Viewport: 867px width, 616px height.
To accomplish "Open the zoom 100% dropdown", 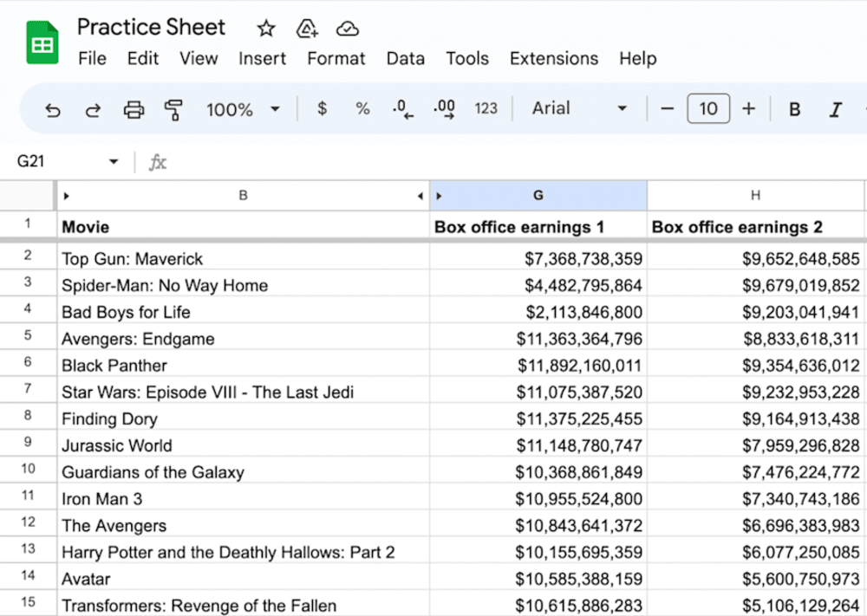I will [x=243, y=109].
